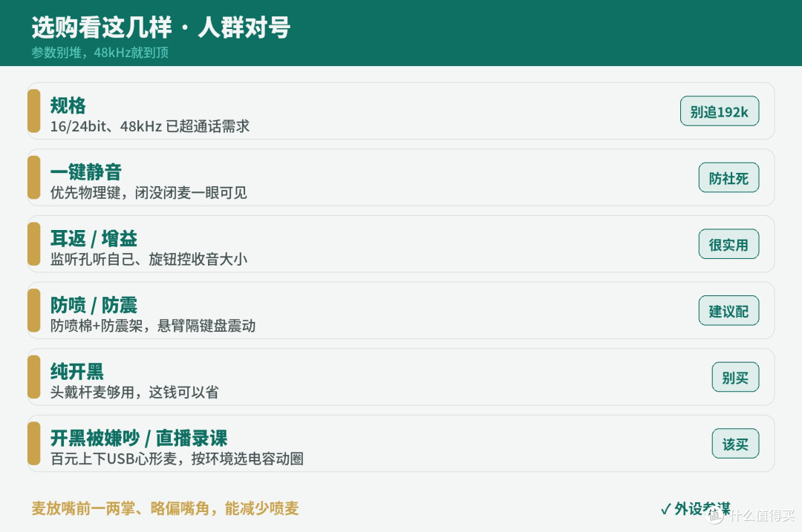
Task: Click text 优先物理键,闭没闭麦一眼可见
Action: (149, 193)
